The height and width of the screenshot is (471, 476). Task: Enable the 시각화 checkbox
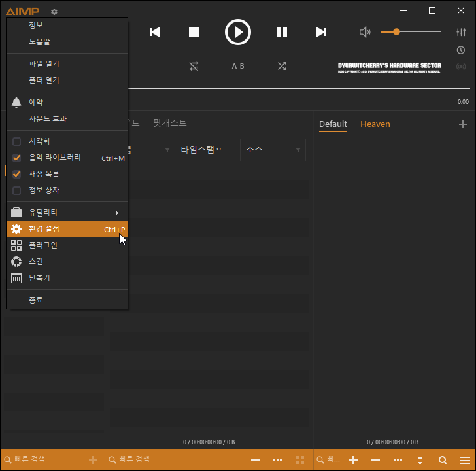[16, 141]
